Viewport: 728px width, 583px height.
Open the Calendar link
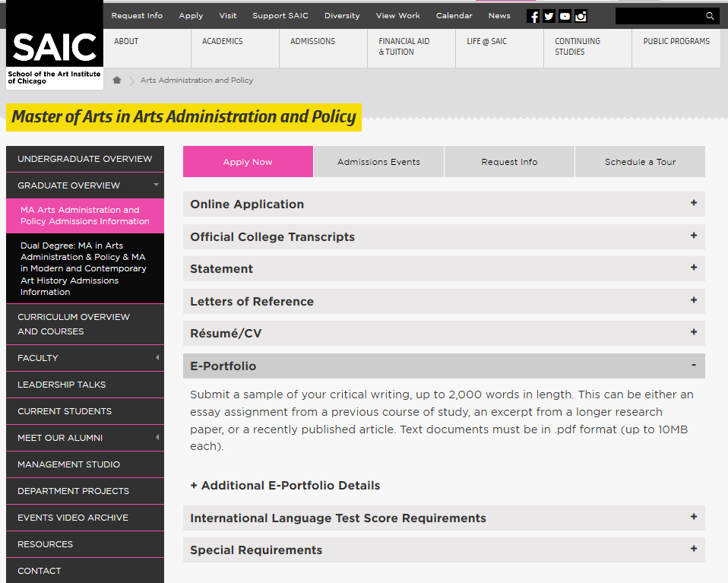click(454, 15)
